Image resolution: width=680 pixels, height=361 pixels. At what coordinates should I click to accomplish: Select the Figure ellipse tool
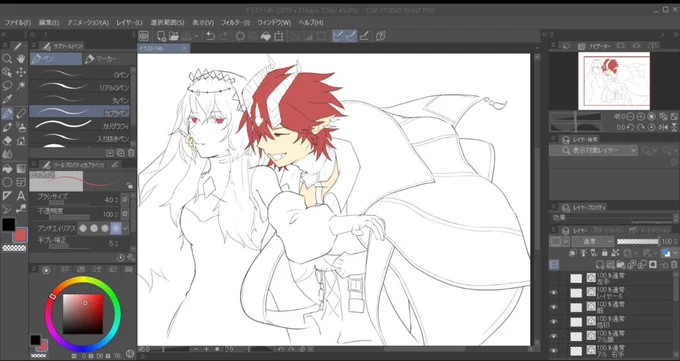[x=7, y=182]
